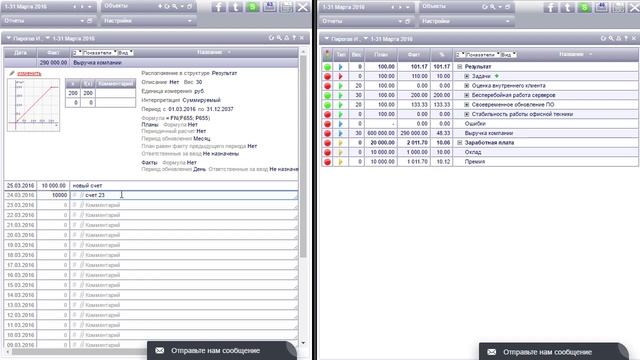Click add plus icon in left Объекты bar
Screen dimensions: 640x360
pos(160,7)
